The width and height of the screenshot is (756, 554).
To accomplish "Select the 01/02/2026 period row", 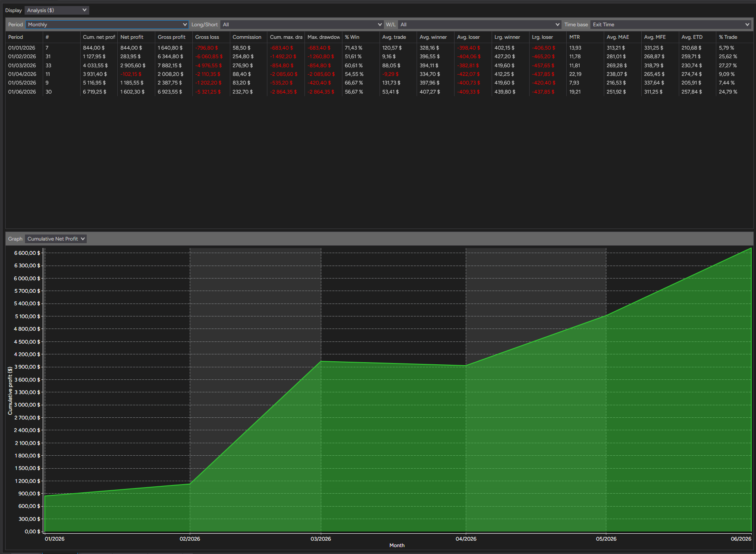I will [379, 56].
